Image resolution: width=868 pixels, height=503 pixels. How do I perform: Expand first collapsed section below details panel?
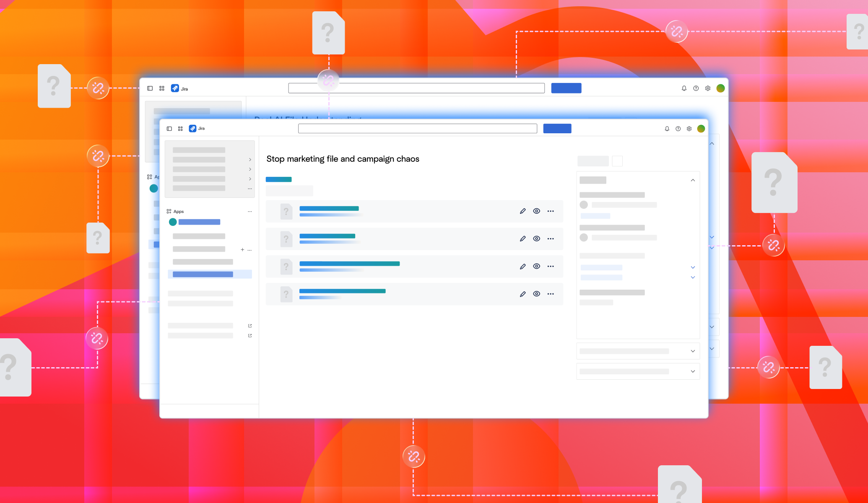[x=693, y=351]
